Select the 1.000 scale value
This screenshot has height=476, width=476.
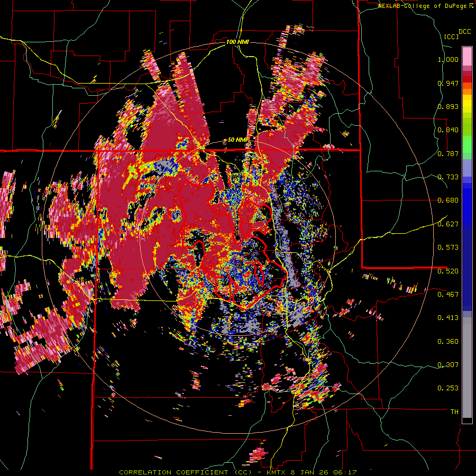pos(448,59)
